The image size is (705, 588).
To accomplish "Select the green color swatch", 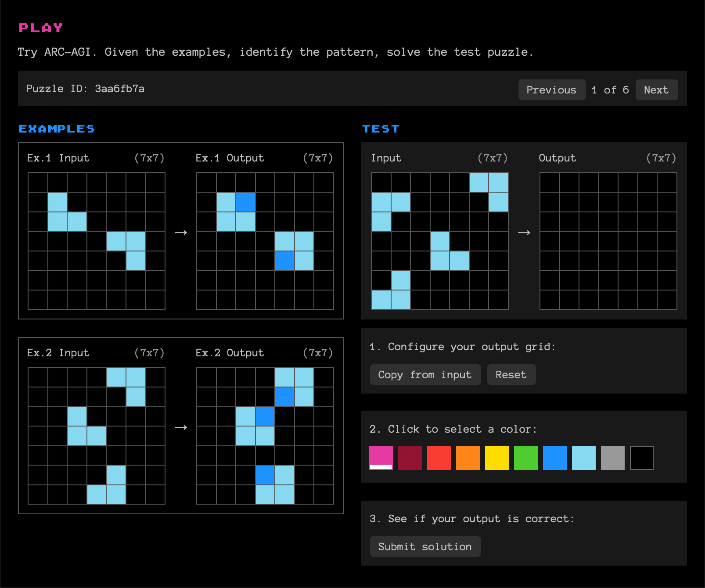I will click(526, 458).
